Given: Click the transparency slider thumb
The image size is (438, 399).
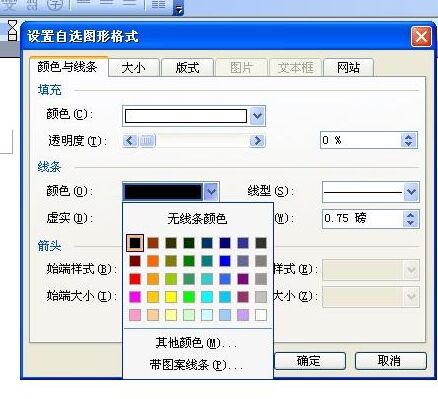Looking at the screenshot, I should 147,141.
